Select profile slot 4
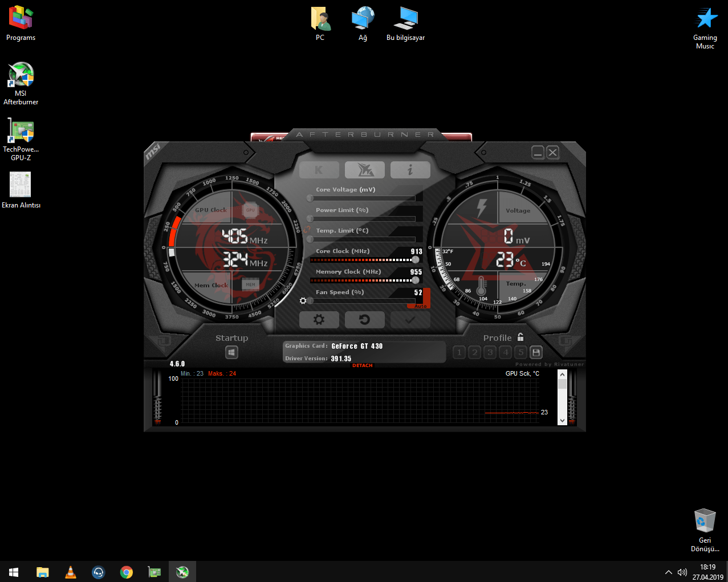Viewport: 728px width, 582px height. (506, 352)
